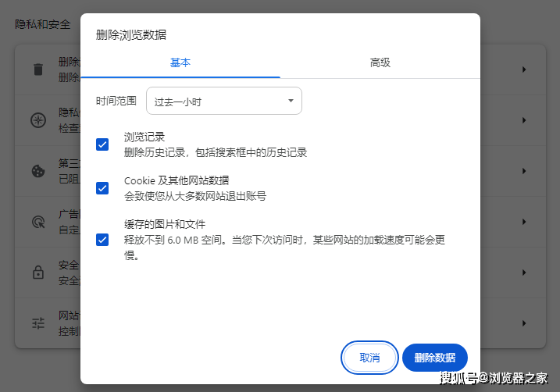Click the 释放不到 6.0 MB 空间 description
Viewport: 560px width, 392px height.
click(x=284, y=247)
